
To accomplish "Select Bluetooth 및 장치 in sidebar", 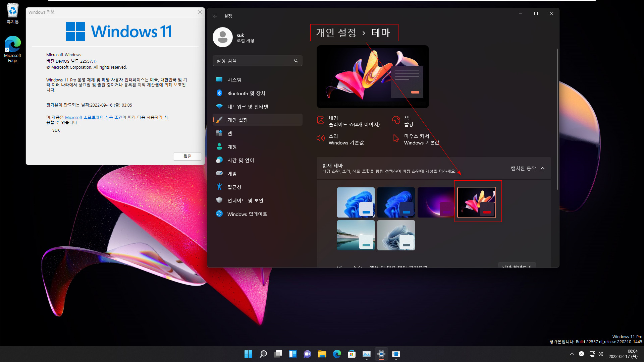I will pos(258,93).
